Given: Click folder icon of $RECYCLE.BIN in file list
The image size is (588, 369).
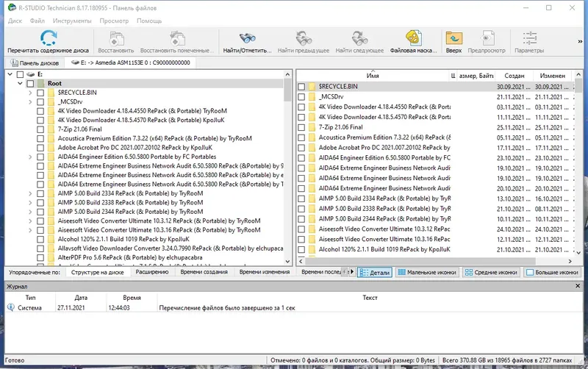Looking at the screenshot, I should [312, 86].
